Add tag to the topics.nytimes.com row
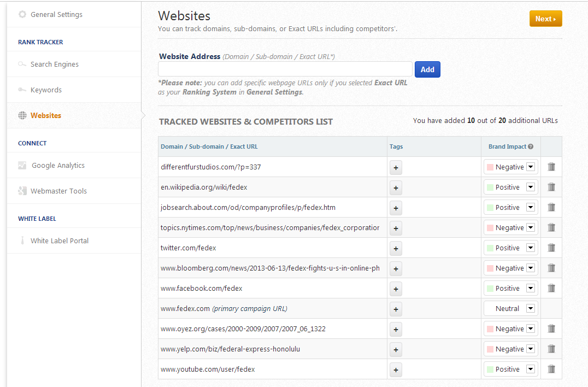This screenshot has height=387, width=588. click(x=396, y=228)
